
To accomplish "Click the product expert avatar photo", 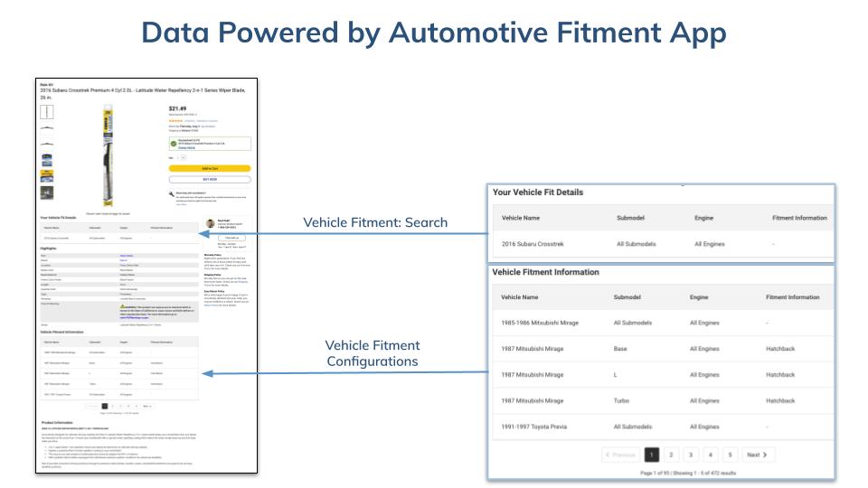I will (211, 223).
